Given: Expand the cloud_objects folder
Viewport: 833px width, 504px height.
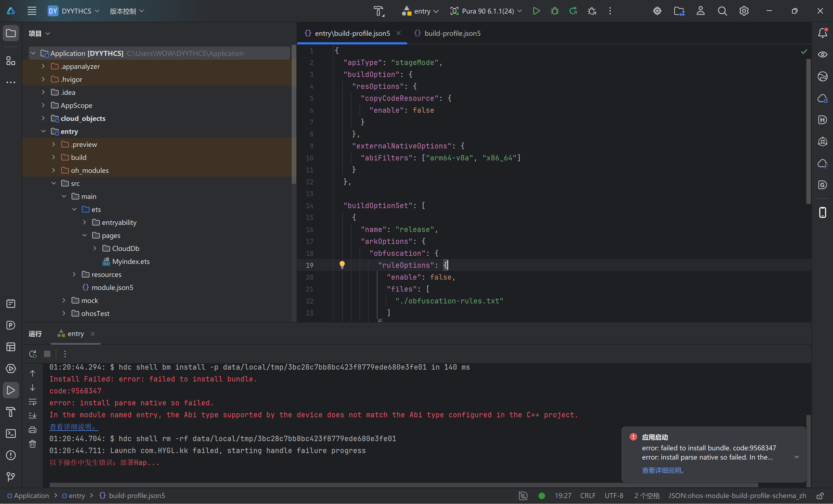Looking at the screenshot, I should [x=43, y=118].
